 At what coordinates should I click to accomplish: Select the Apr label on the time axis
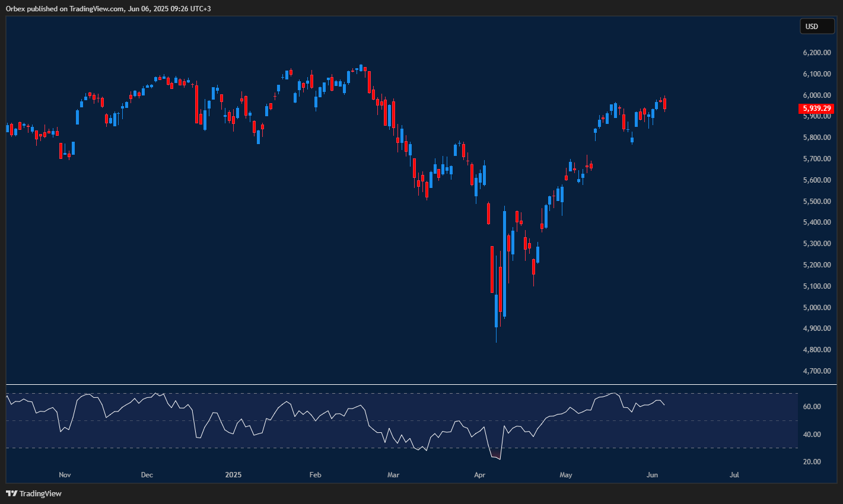click(479, 475)
